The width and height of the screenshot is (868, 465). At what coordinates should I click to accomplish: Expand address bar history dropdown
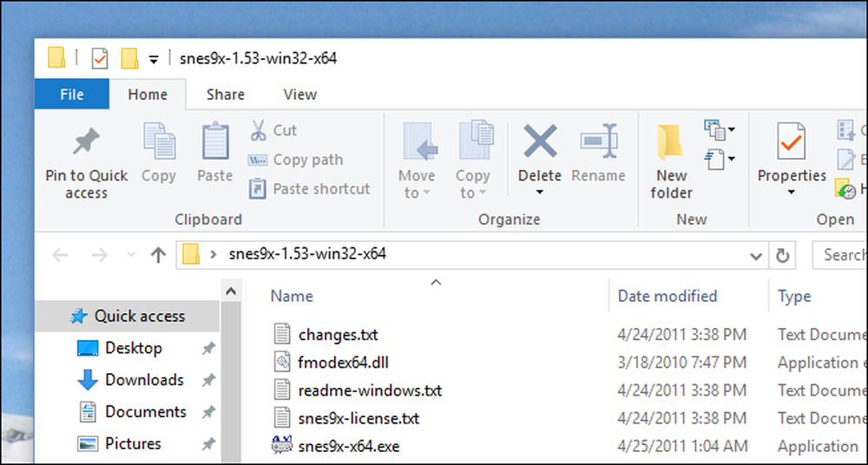pyautogui.click(x=756, y=256)
